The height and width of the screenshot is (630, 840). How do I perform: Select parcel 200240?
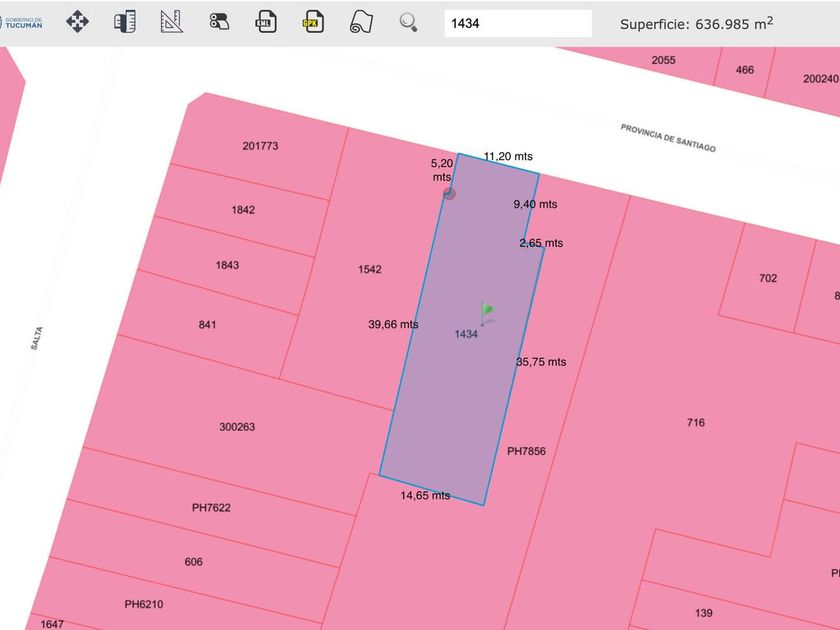tap(821, 79)
